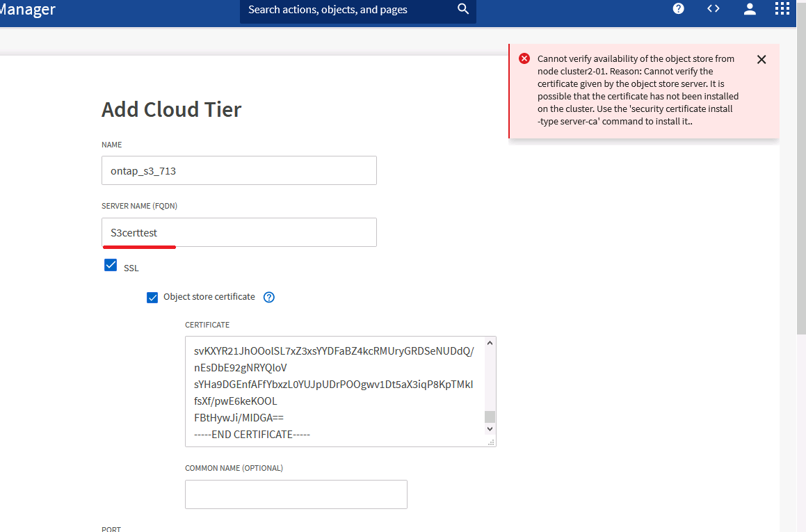Click the Object store certificate help tooltip
The height and width of the screenshot is (532, 806).
pos(268,297)
